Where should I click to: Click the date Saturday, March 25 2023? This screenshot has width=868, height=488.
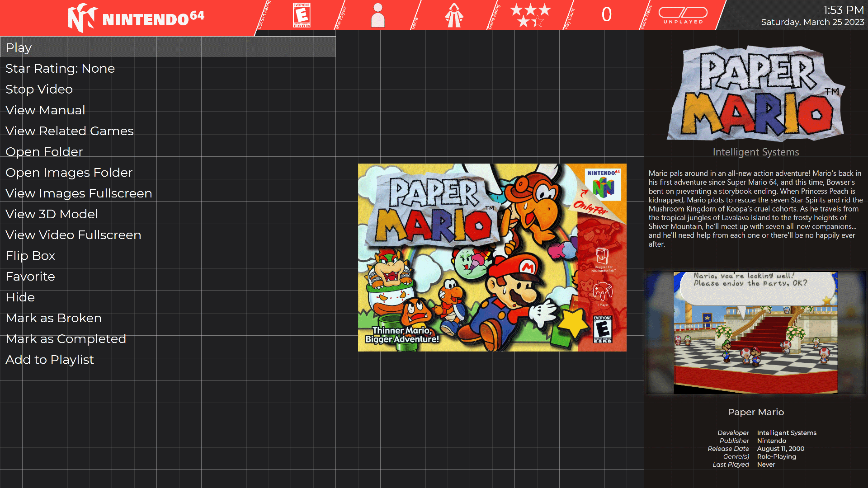point(812,22)
